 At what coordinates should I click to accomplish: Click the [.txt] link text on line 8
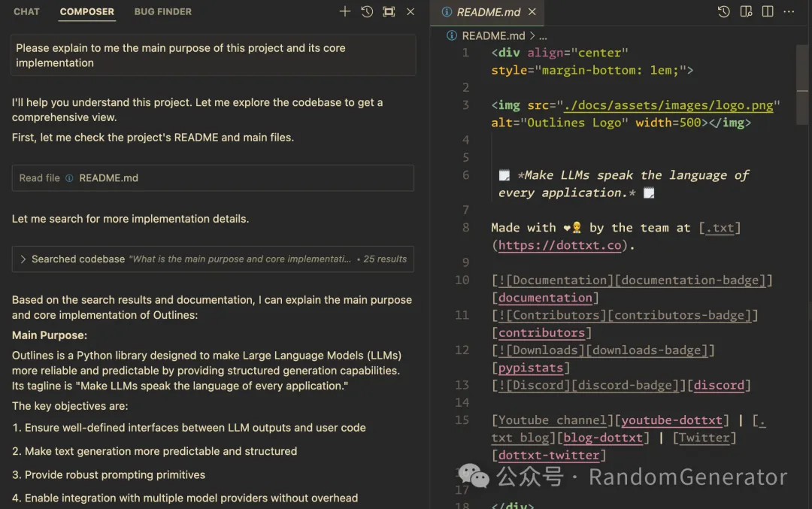click(720, 227)
